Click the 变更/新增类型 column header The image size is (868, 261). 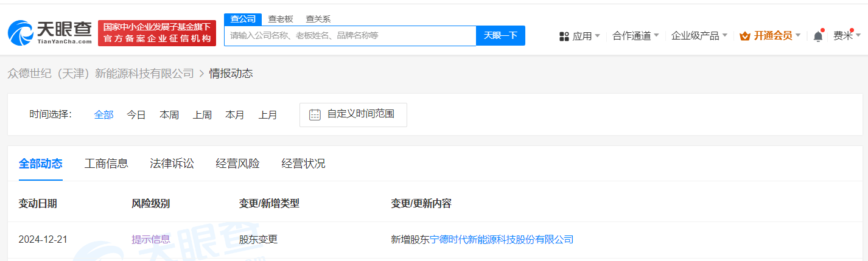(269, 203)
